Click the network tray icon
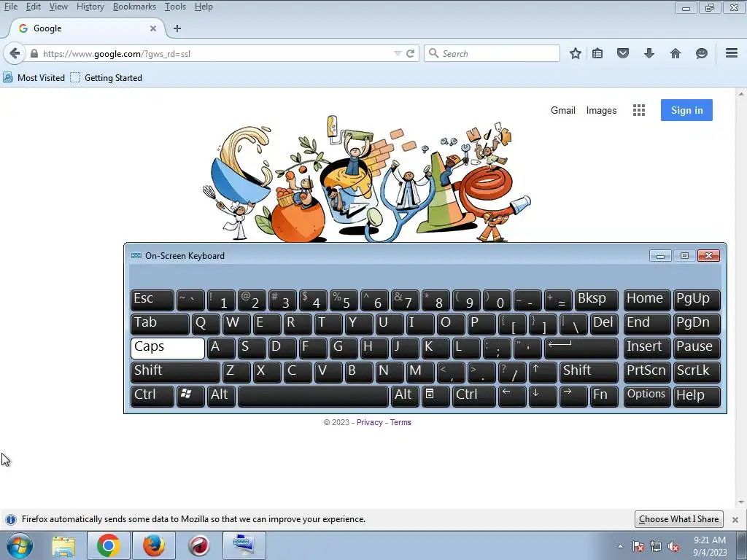Image resolution: width=747 pixels, height=560 pixels. tap(656, 547)
